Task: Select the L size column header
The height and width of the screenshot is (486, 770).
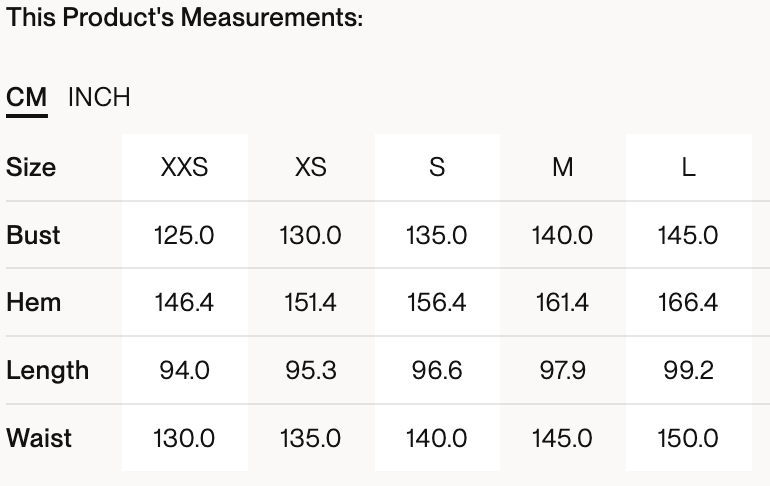Action: pos(688,167)
